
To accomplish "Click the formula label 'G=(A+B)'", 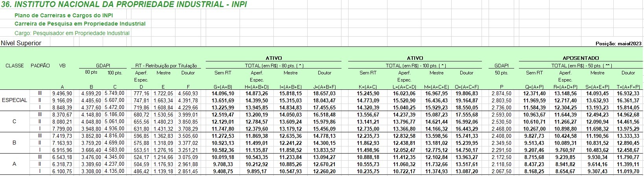I will pos(223,87).
